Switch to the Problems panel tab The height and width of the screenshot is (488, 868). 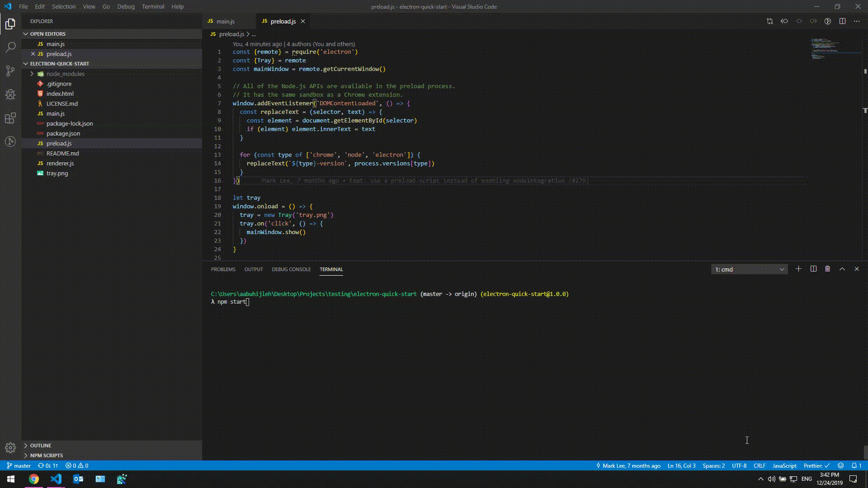(223, 269)
